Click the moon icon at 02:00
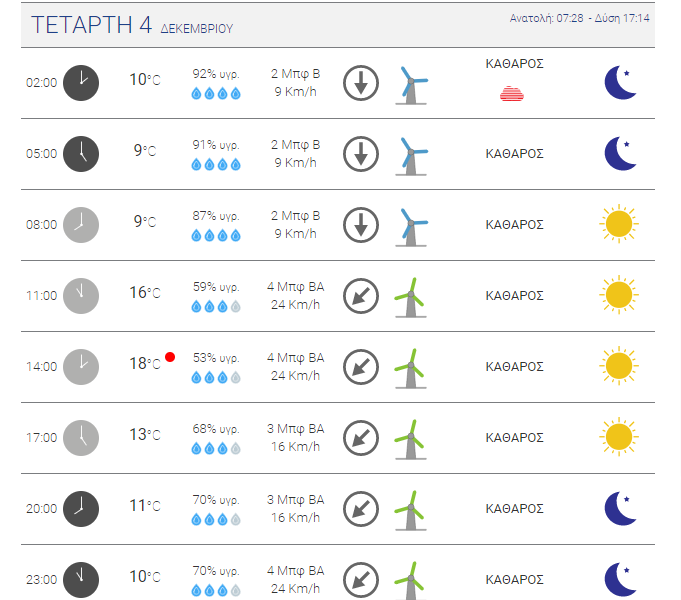 pos(620,83)
